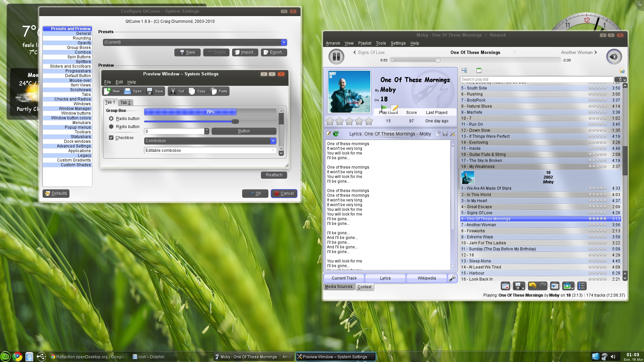Click the playlist sort level icon
The image size is (644, 362).
[x=464, y=70]
